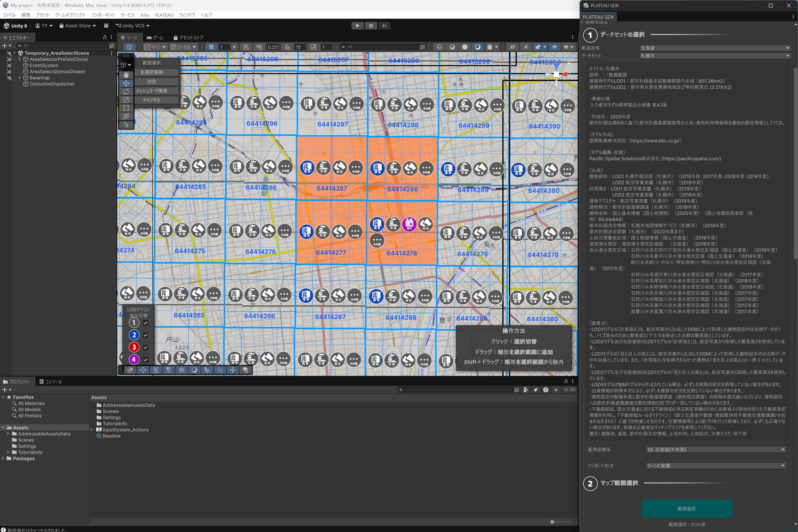
Task: Expand the Basemap hierarchy item
Action: pyautogui.click(x=20, y=78)
